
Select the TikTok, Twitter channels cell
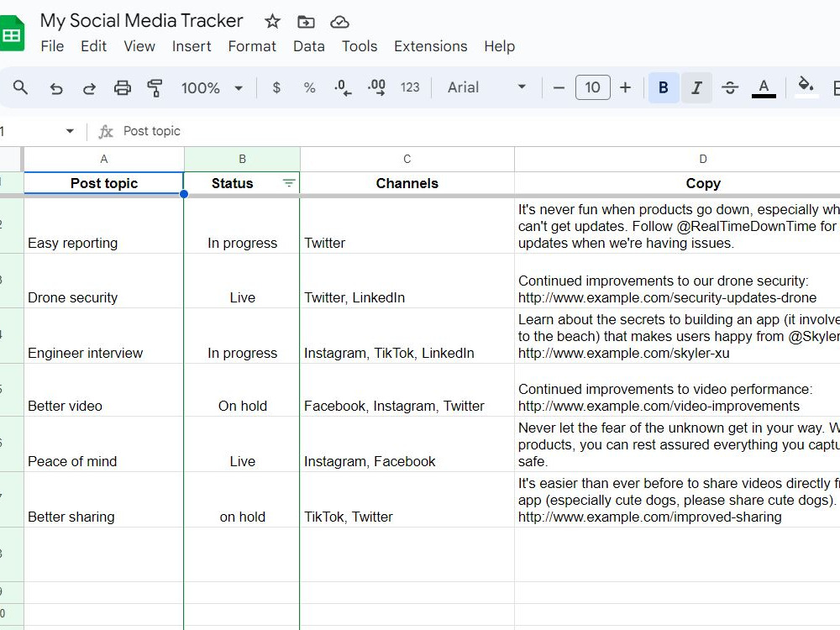coord(407,499)
